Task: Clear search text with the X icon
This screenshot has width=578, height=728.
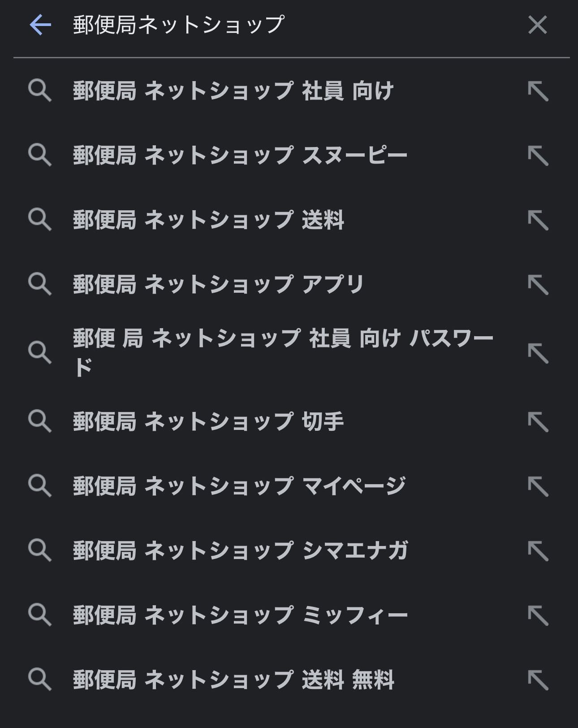Action: click(x=538, y=25)
